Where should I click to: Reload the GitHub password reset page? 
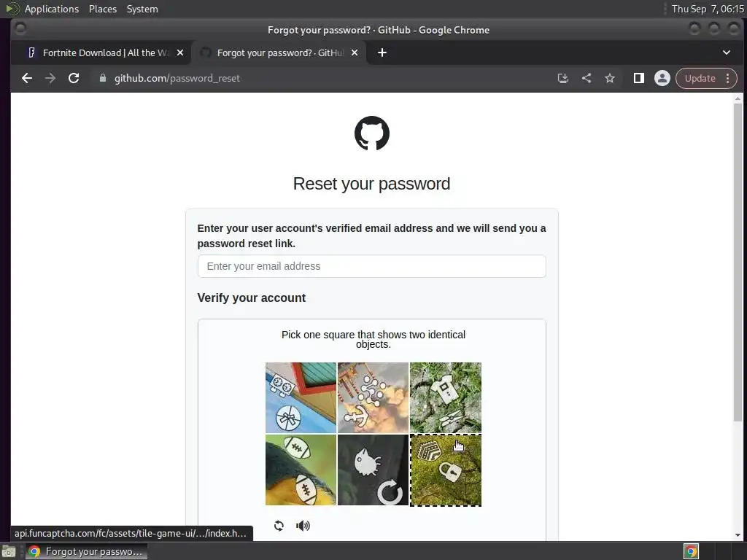click(x=74, y=78)
